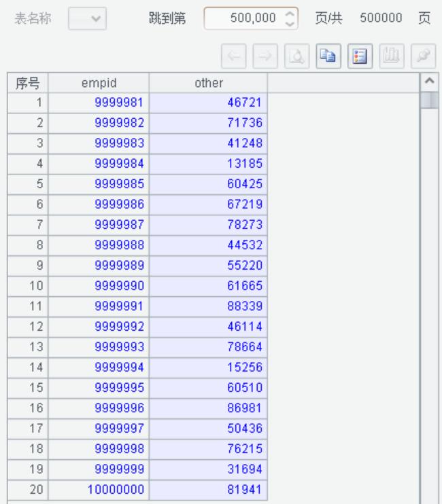Select the empid column header
This screenshot has width=442, height=504.
[99, 83]
